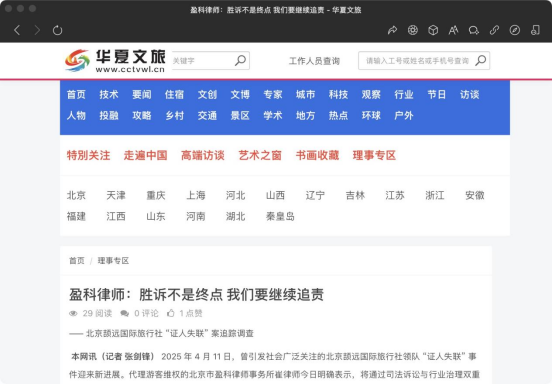The width and height of the screenshot is (552, 384).
Task: Open the 文博 nav item
Action: click(x=240, y=94)
